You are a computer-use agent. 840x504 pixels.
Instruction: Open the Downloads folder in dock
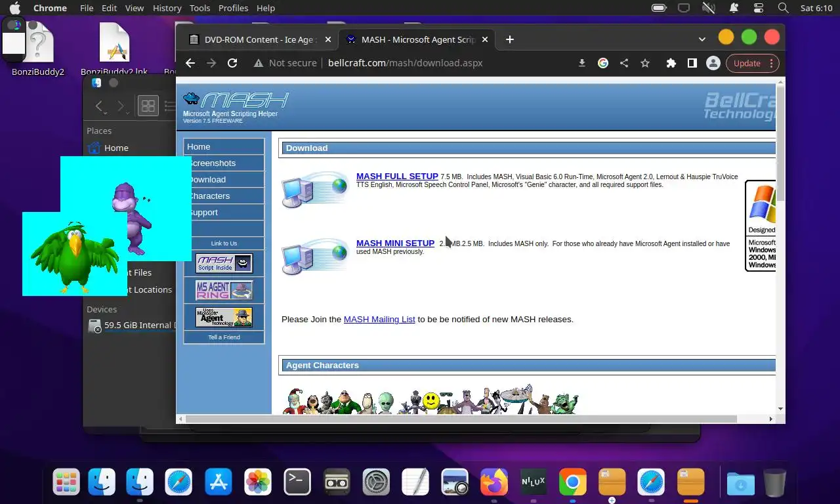click(740, 484)
